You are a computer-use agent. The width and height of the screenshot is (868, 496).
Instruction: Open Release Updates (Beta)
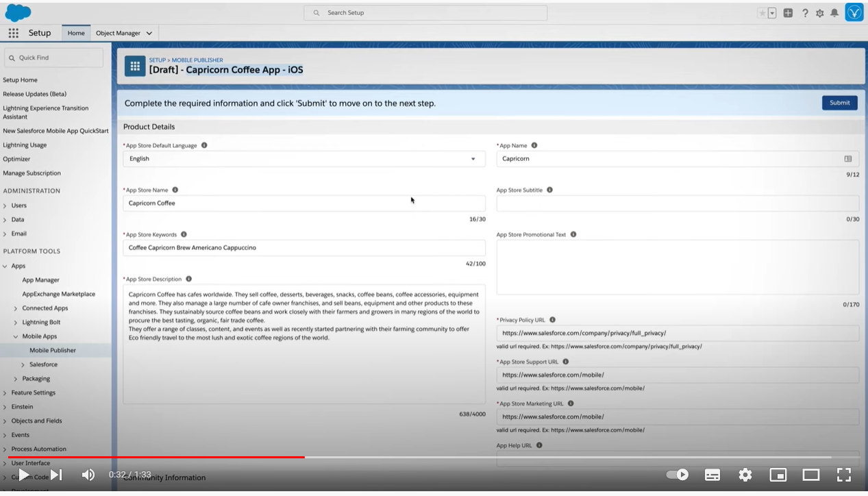pos(34,94)
